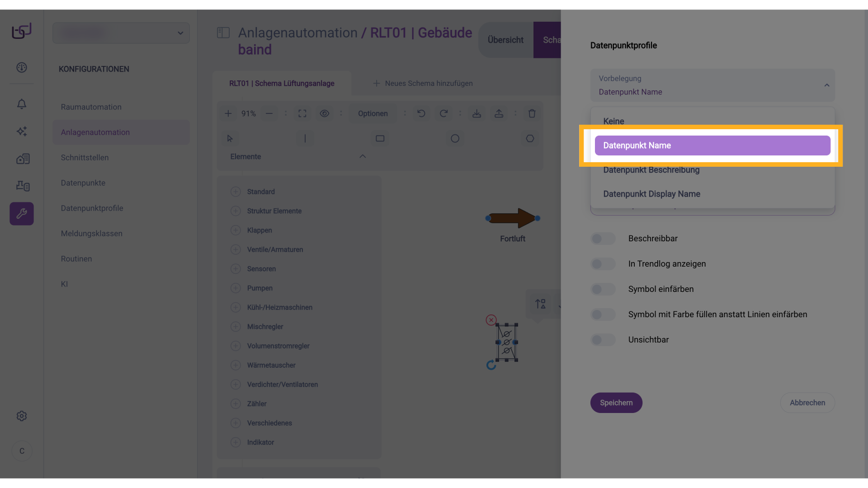The image size is (868, 488).
Task: Open Datenpunktprofile in configuration list
Action: 92,208
